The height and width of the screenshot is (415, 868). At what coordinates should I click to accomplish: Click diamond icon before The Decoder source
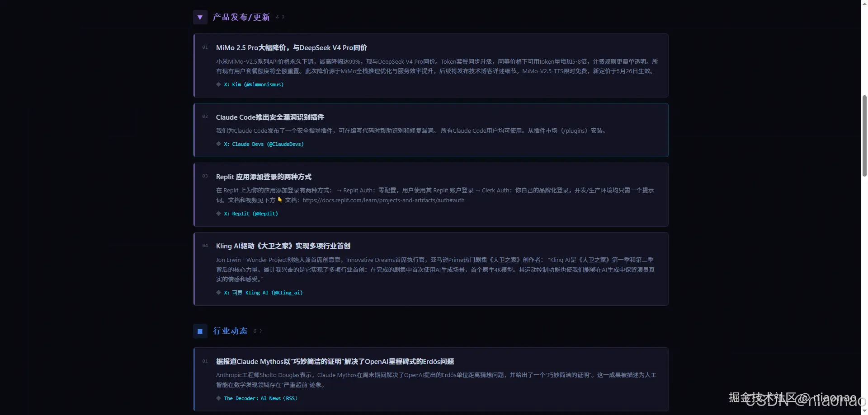coord(219,398)
